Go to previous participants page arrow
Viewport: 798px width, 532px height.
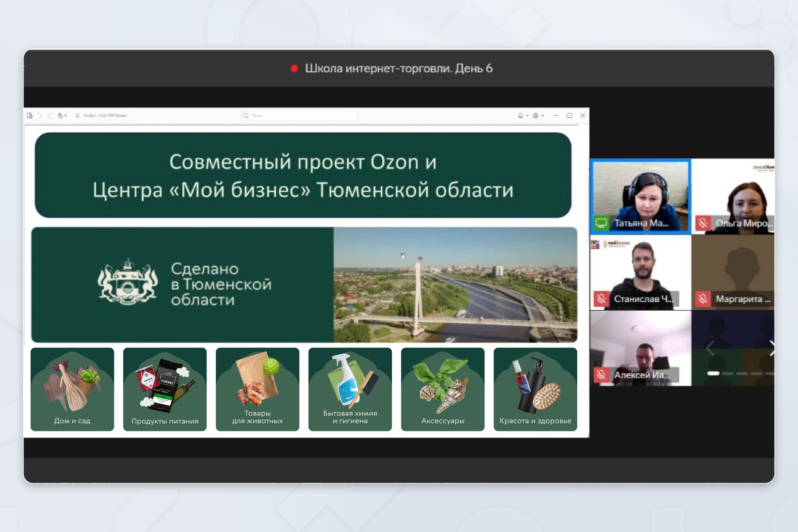[710, 348]
